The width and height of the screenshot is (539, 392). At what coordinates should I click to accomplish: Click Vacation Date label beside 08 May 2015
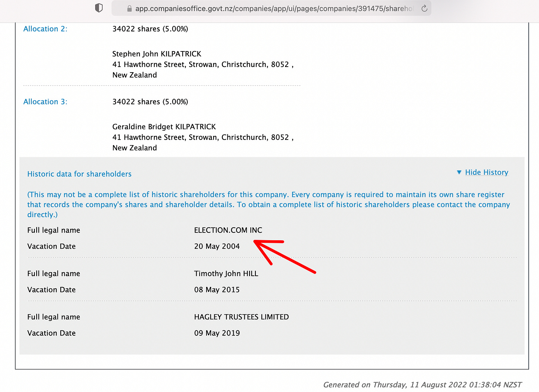pyautogui.click(x=51, y=290)
